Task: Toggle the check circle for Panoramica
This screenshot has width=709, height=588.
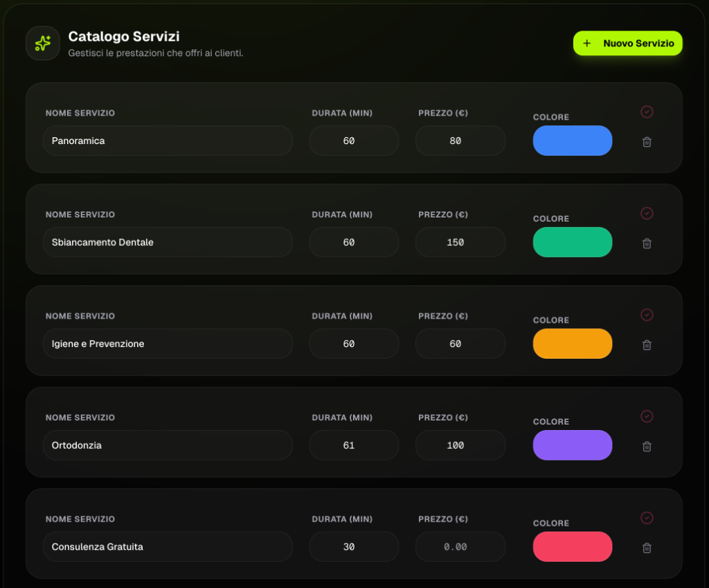Action: (x=647, y=112)
